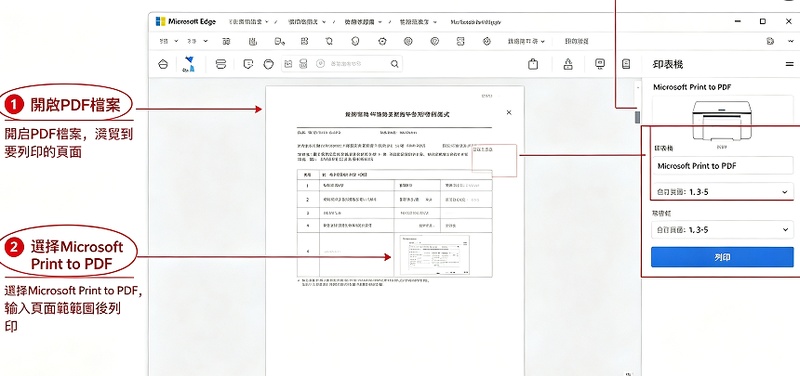Viewport: 800px width, 376px height.
Task: Click the shopping bag icon in the toolbar
Action: pyautogui.click(x=533, y=64)
